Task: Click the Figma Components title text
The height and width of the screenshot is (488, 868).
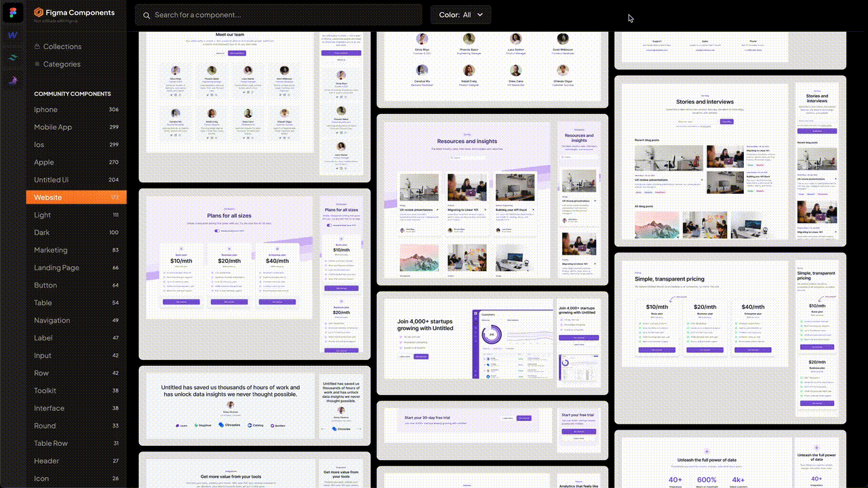Action: click(x=80, y=12)
